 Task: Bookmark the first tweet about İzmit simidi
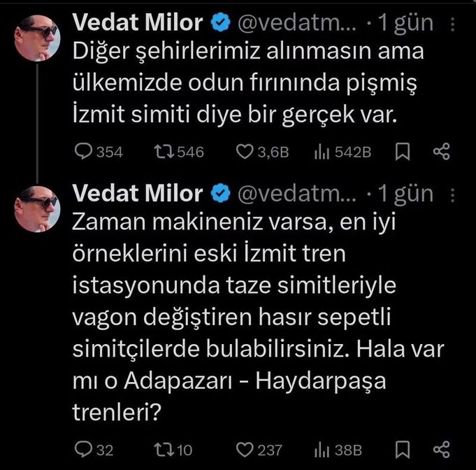point(403,151)
